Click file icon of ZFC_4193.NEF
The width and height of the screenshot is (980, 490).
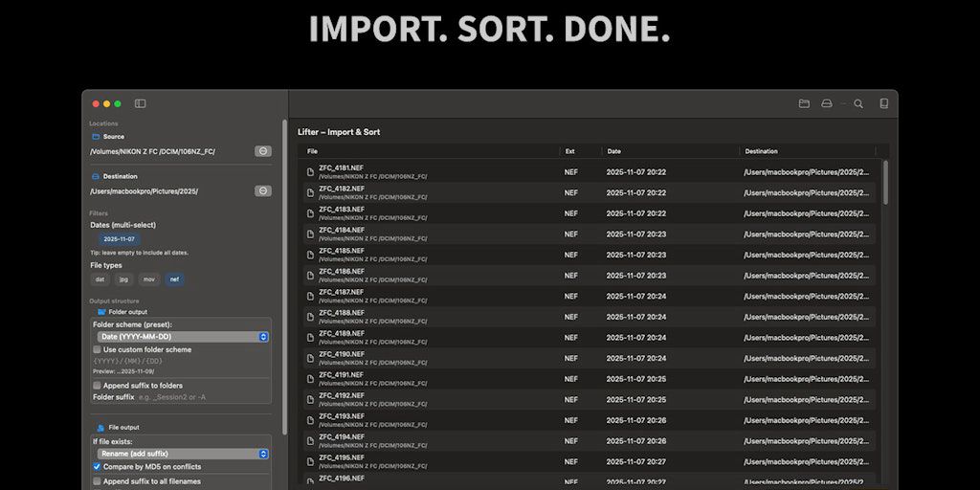[311, 420]
